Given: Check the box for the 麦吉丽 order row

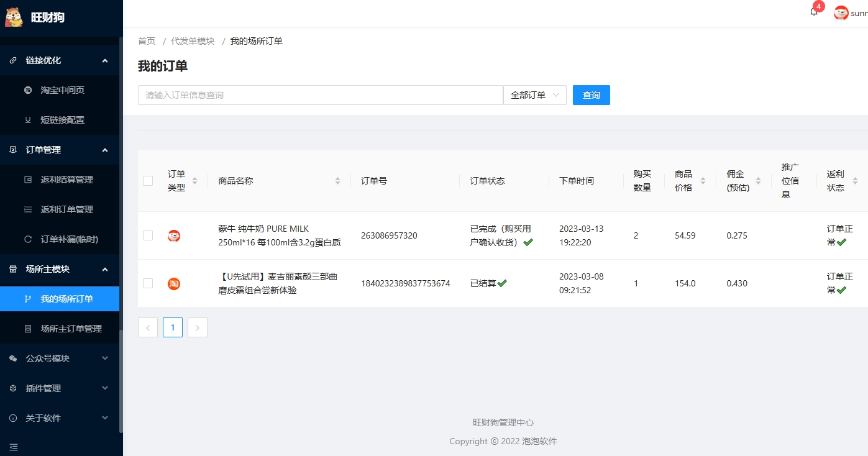Looking at the screenshot, I should [x=148, y=283].
